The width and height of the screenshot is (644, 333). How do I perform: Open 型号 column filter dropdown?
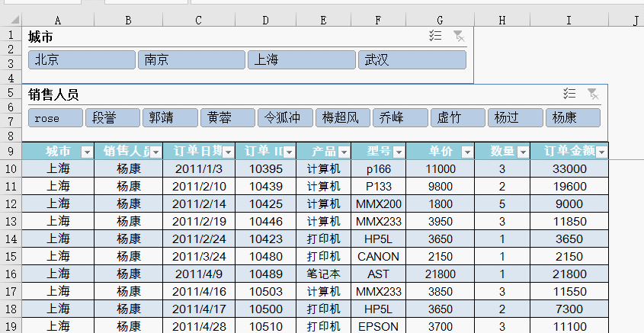click(x=399, y=152)
